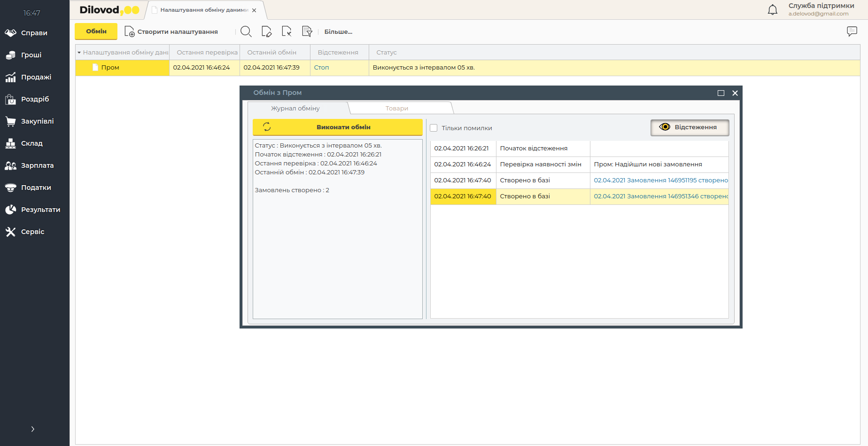Enable the Тільки помилки checkbox
Image resolution: width=868 pixels, height=446 pixels.
pos(434,128)
